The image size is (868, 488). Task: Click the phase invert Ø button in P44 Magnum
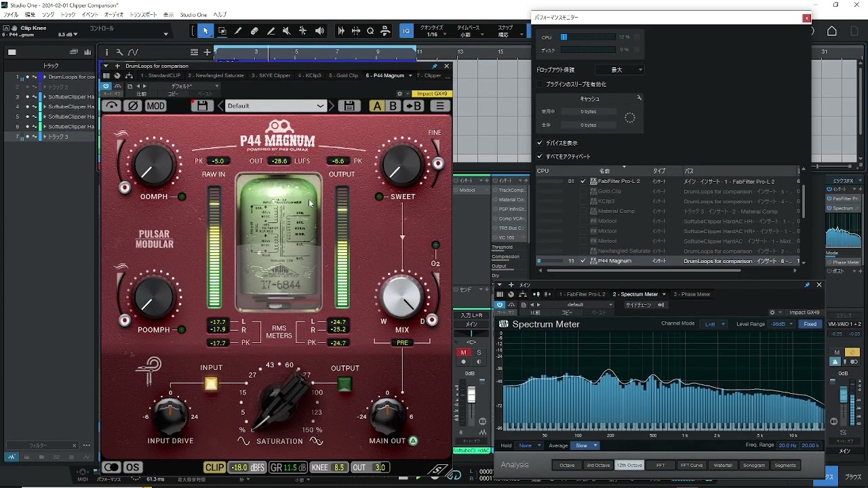pyautogui.click(x=134, y=106)
